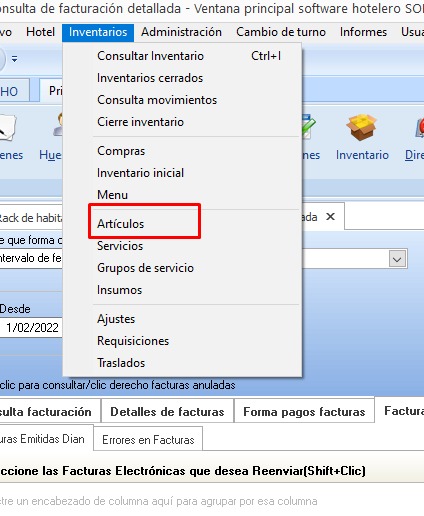Open the quick access toolbar dropdown arrow

(14, 59)
